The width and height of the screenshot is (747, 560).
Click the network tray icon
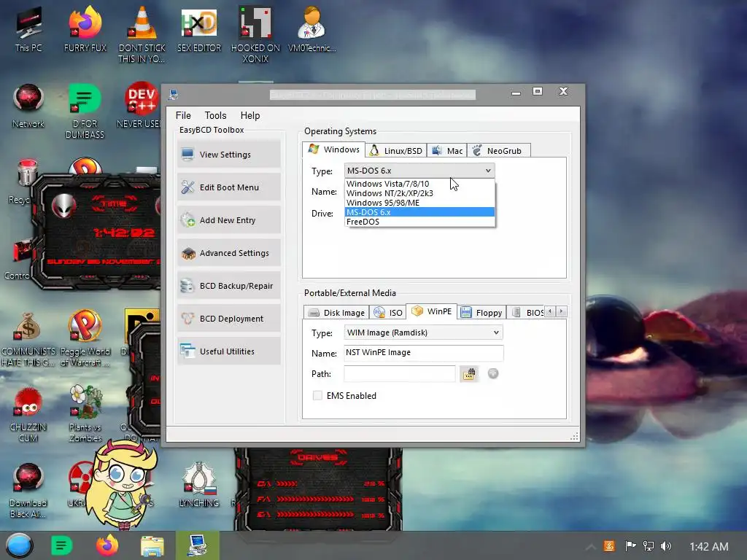pos(648,545)
